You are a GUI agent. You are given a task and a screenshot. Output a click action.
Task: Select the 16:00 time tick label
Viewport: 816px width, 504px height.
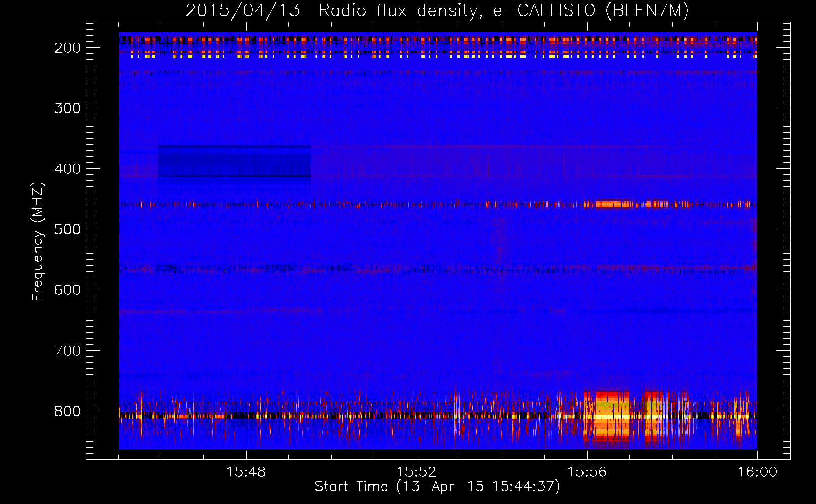pyautogui.click(x=757, y=472)
